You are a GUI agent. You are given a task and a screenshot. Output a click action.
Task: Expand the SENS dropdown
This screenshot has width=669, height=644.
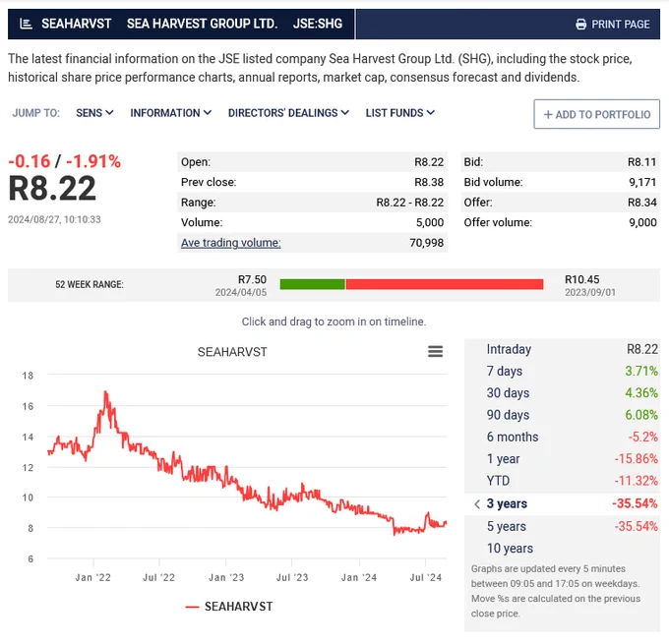pyautogui.click(x=94, y=113)
